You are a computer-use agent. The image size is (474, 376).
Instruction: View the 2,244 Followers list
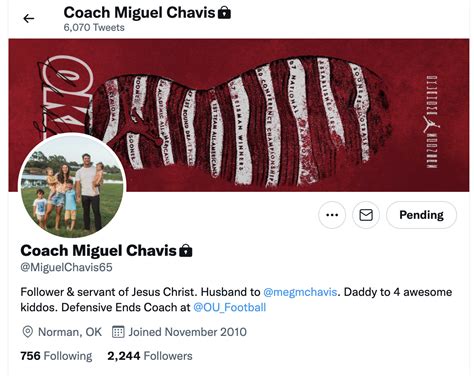pyautogui.click(x=150, y=356)
